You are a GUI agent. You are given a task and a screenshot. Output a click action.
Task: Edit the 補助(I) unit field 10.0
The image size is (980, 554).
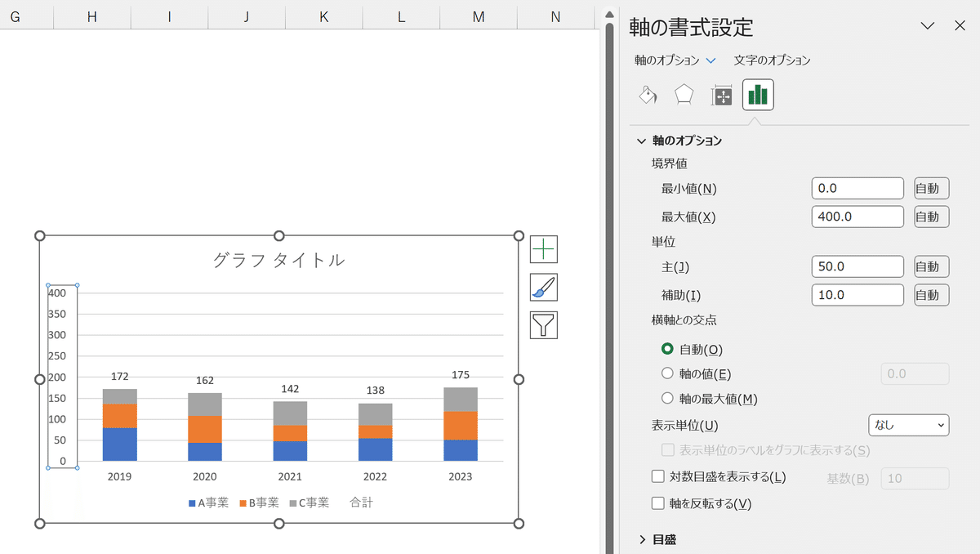(857, 295)
